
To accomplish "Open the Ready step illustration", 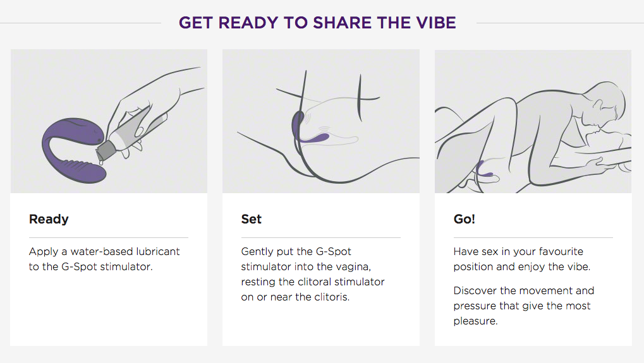I will coord(109,121).
